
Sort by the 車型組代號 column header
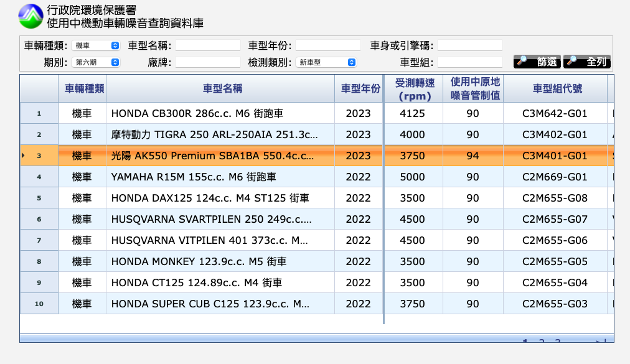pyautogui.click(x=555, y=88)
